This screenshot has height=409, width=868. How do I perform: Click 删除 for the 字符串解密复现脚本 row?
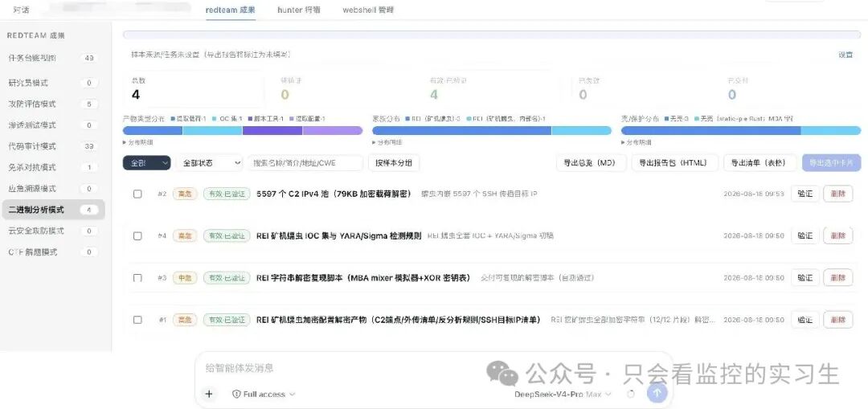838,278
